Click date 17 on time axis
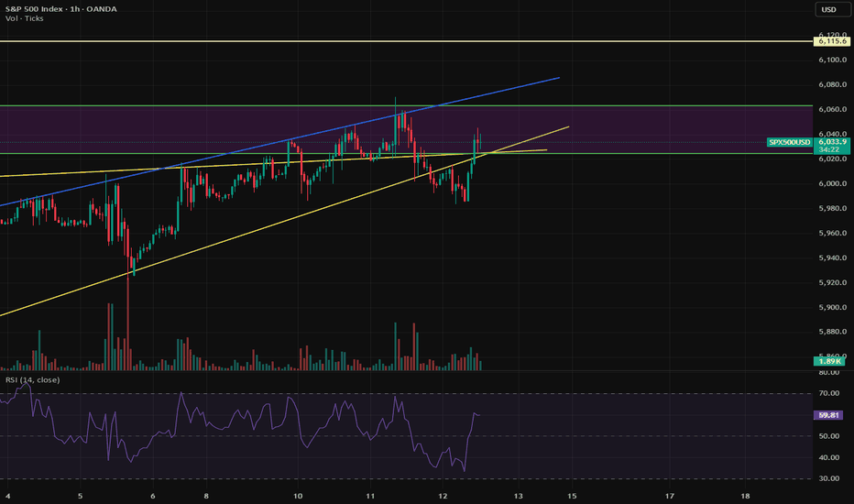 click(x=670, y=497)
